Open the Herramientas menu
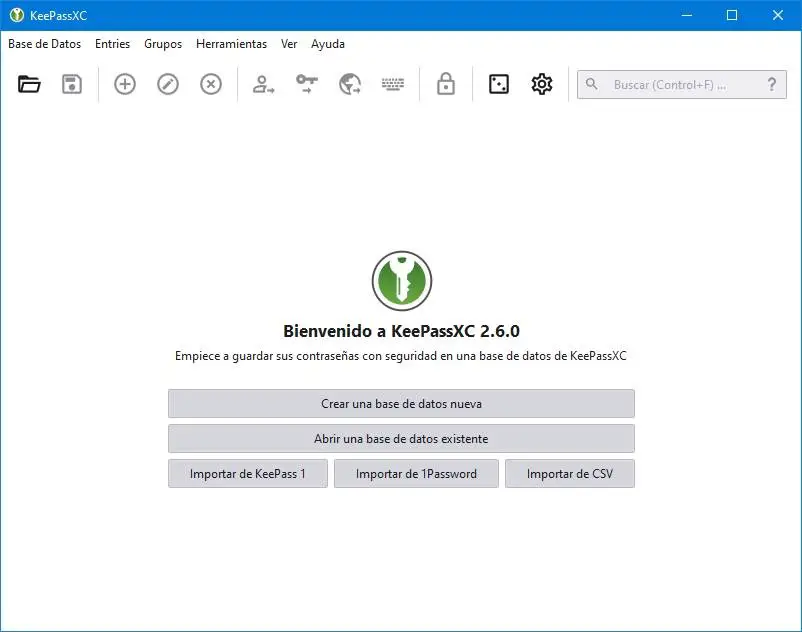 [231, 44]
